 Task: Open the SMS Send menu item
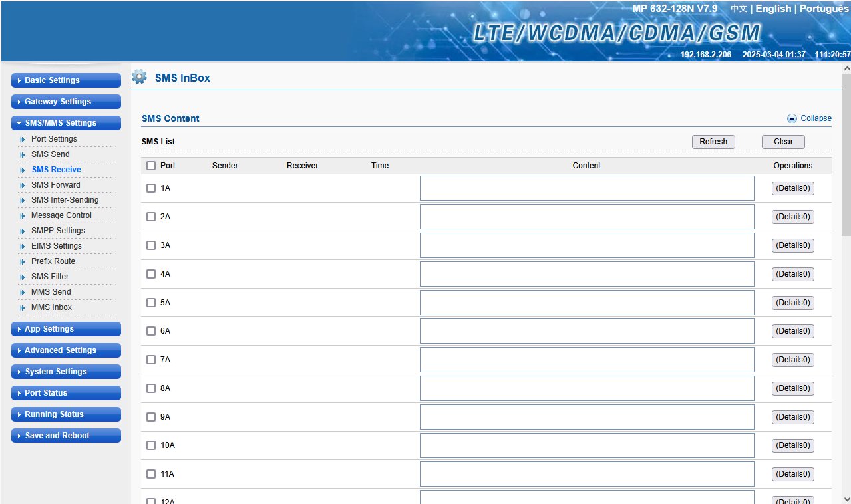[x=51, y=154]
